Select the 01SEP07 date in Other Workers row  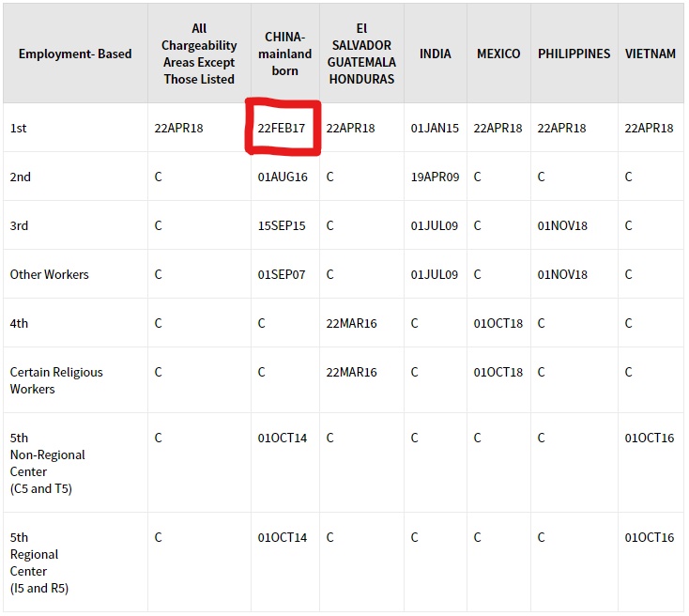tap(282, 275)
